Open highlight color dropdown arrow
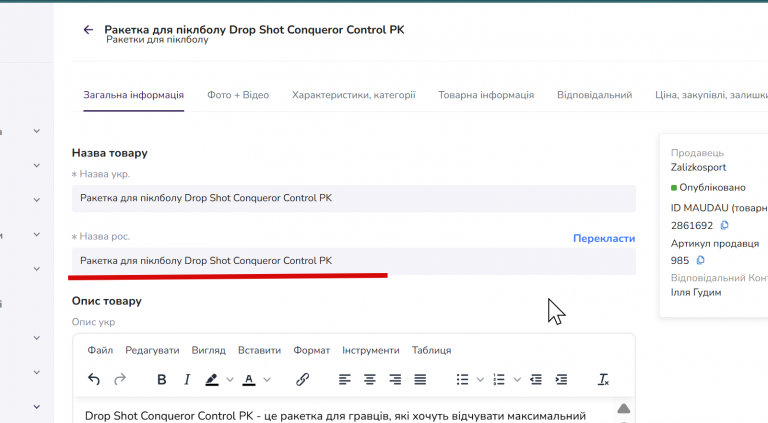 click(x=230, y=379)
